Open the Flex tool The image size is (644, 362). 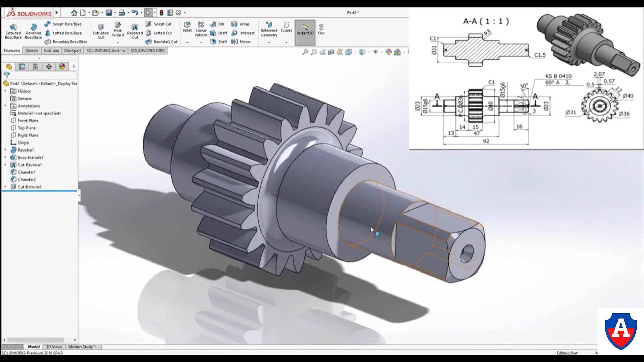321,29
